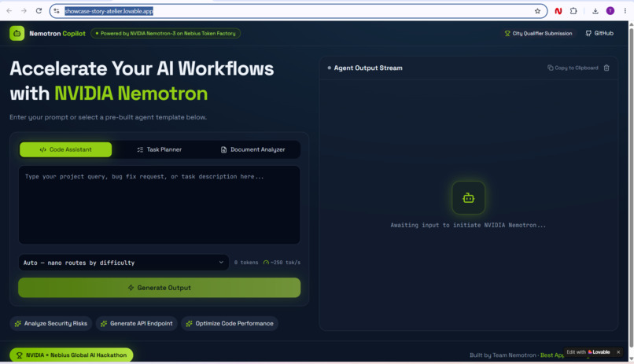Switch to the Task Planner tab
Image resolution: width=634 pixels, height=364 pixels.
[160, 149]
